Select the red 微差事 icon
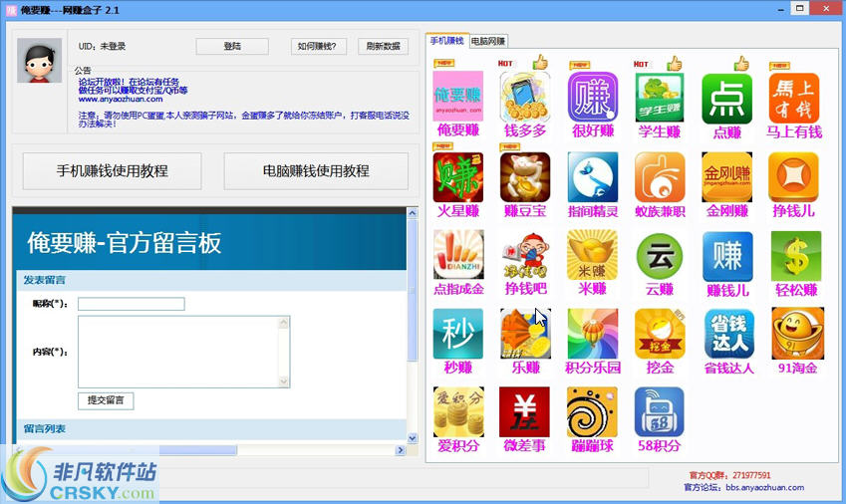 point(524,411)
